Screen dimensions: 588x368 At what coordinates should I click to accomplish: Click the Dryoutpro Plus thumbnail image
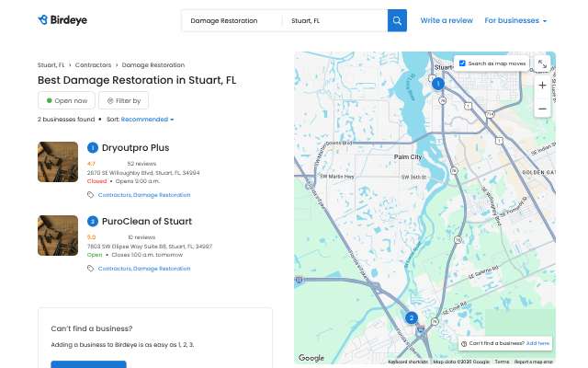58,162
